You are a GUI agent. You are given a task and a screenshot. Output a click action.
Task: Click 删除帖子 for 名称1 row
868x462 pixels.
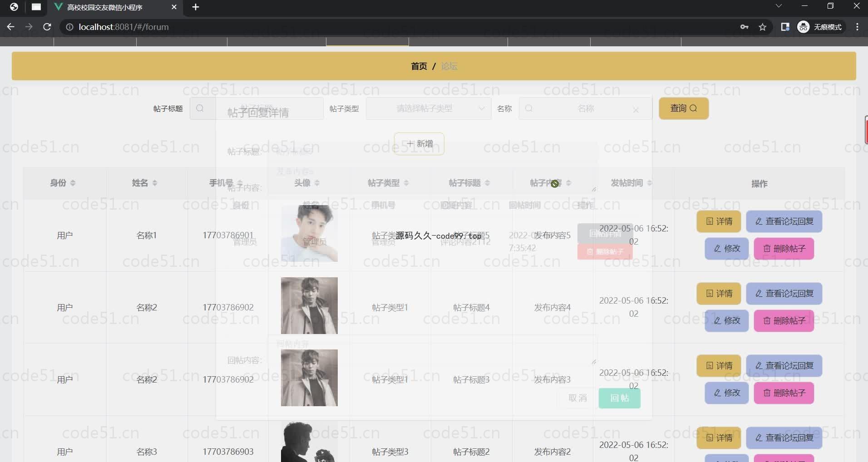coord(784,249)
